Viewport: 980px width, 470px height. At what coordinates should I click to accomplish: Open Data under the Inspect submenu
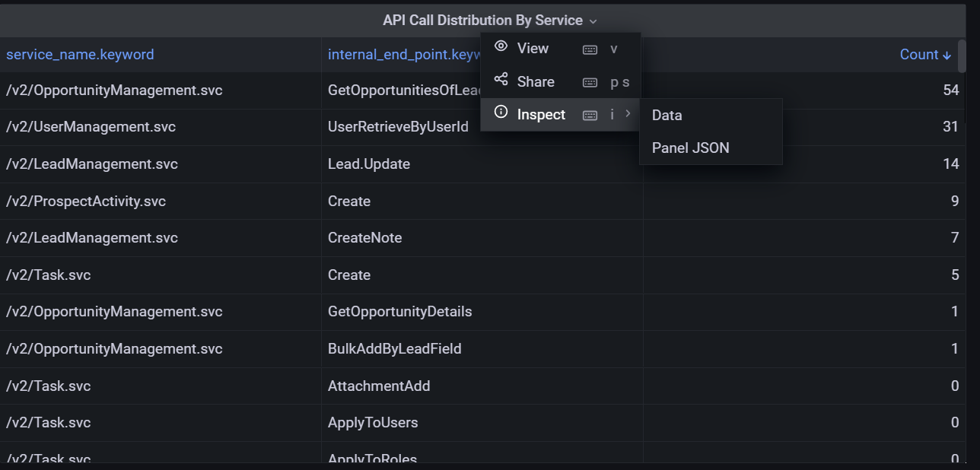pyautogui.click(x=667, y=116)
